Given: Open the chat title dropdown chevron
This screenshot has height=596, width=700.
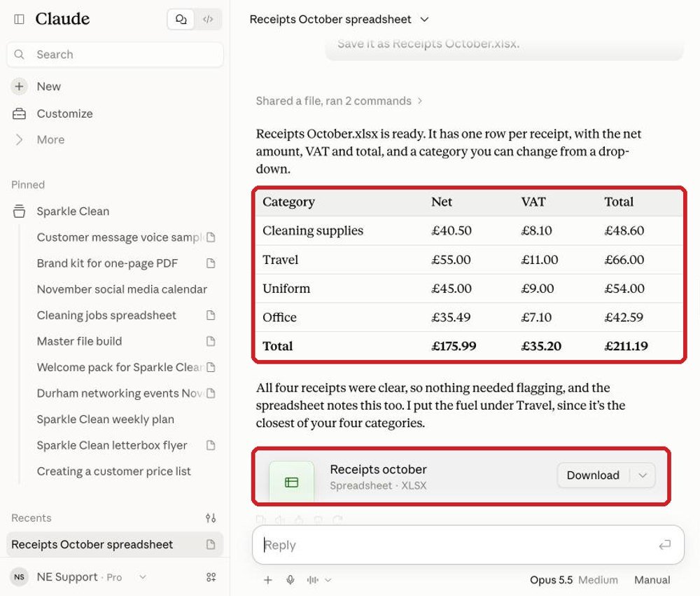Looking at the screenshot, I should [x=425, y=19].
